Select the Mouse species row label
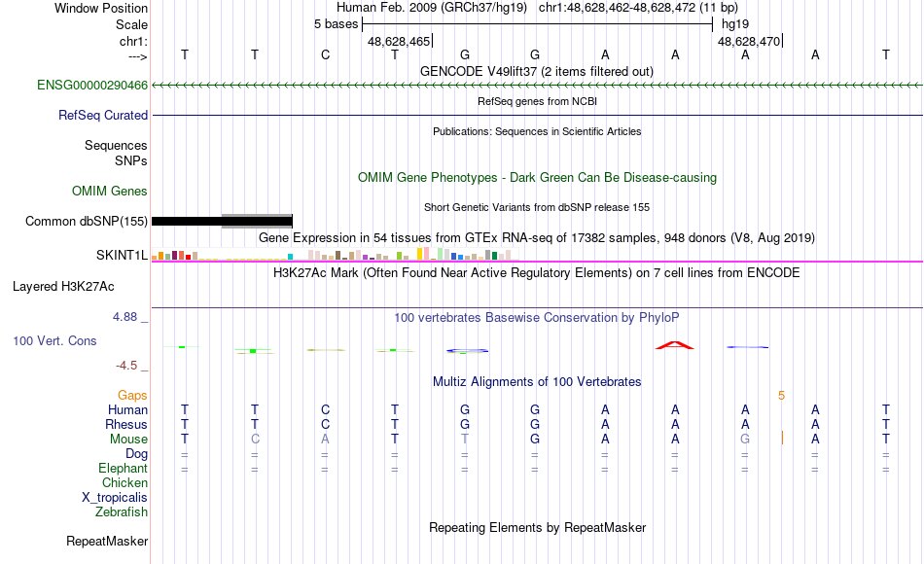 click(128, 440)
